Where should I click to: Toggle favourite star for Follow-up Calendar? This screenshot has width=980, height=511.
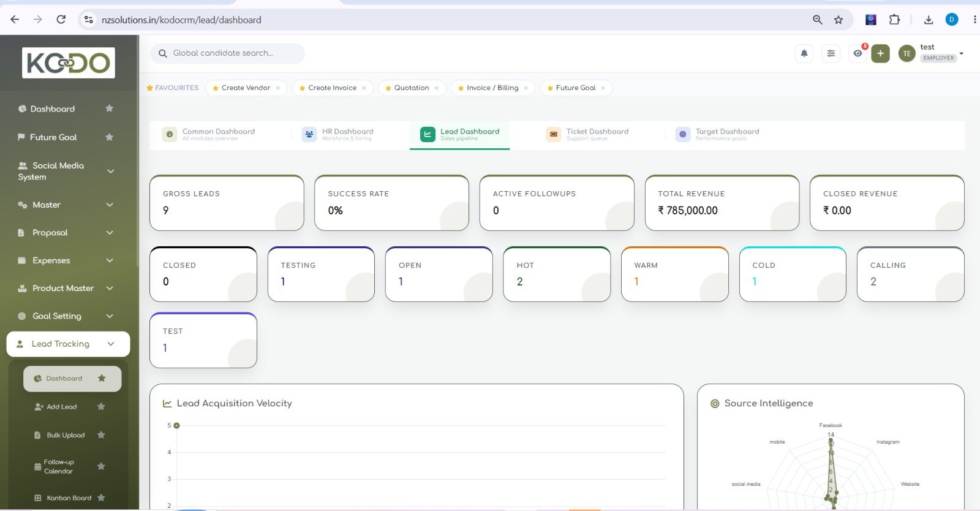(101, 466)
